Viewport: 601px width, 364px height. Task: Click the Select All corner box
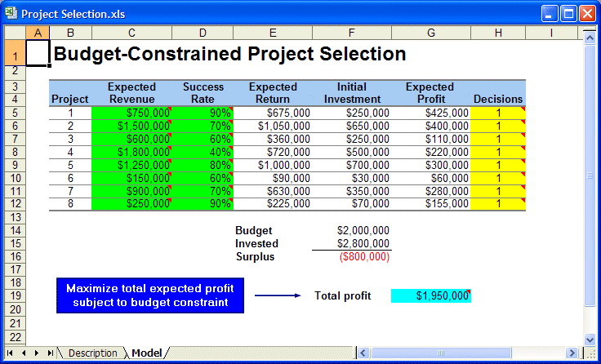(15, 33)
